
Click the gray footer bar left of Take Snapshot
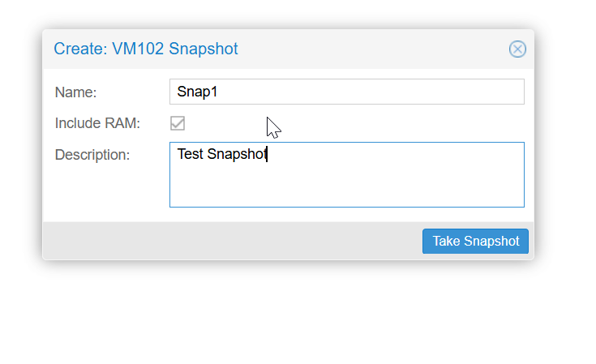click(x=233, y=241)
